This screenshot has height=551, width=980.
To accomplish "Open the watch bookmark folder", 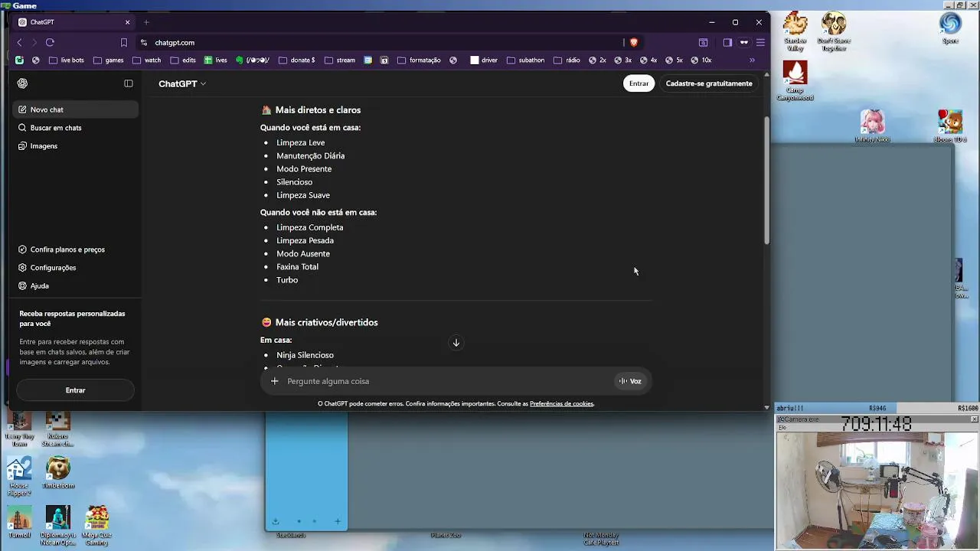I will pyautogui.click(x=147, y=60).
